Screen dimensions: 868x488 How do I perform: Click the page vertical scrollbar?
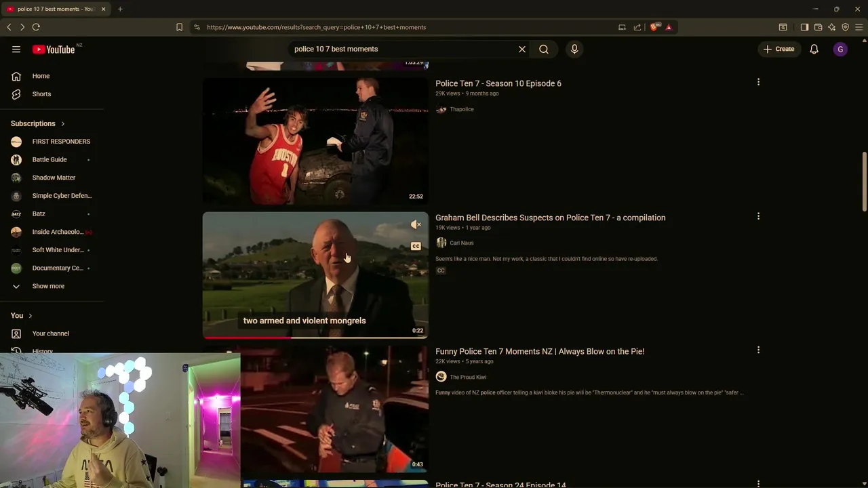click(864, 182)
